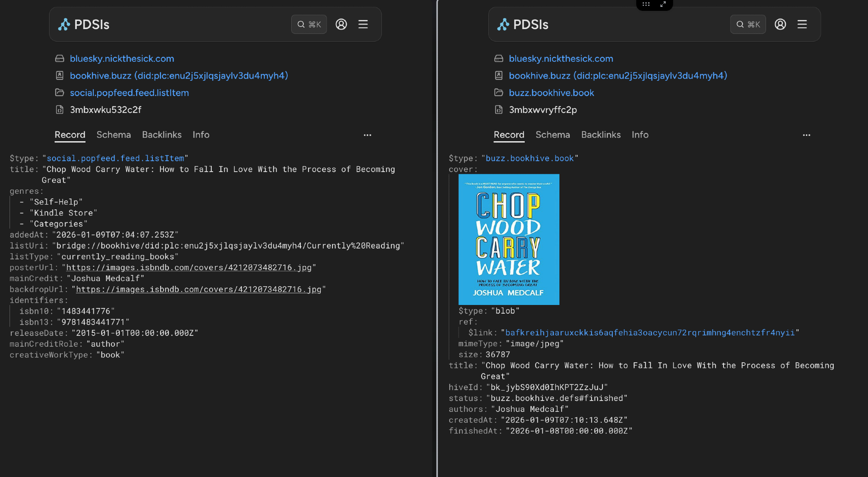Open the account icon in right pane
The width and height of the screenshot is (868, 477).
coord(780,24)
